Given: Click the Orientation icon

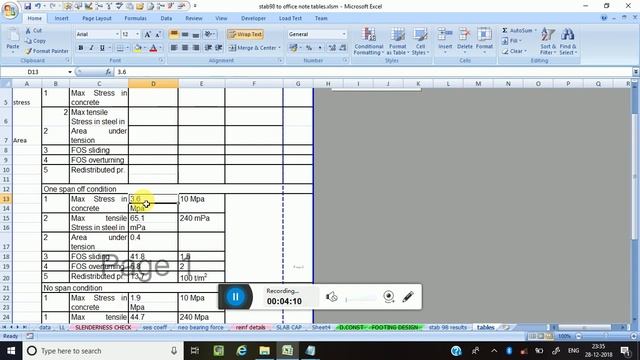Looking at the screenshot, I should pos(208,34).
